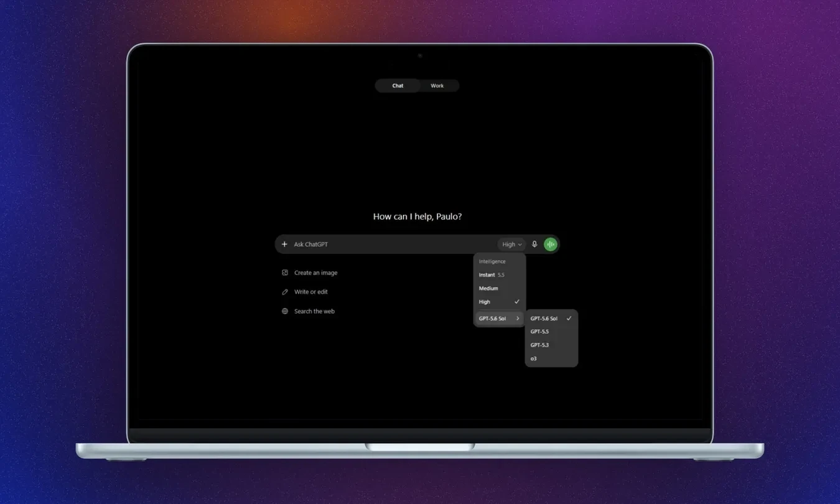Start dictation with the microphone icon

pyautogui.click(x=534, y=245)
